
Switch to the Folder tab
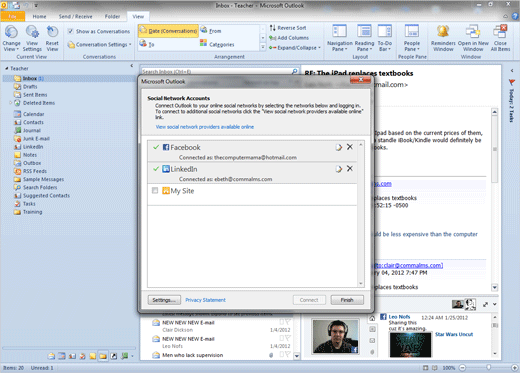point(112,16)
